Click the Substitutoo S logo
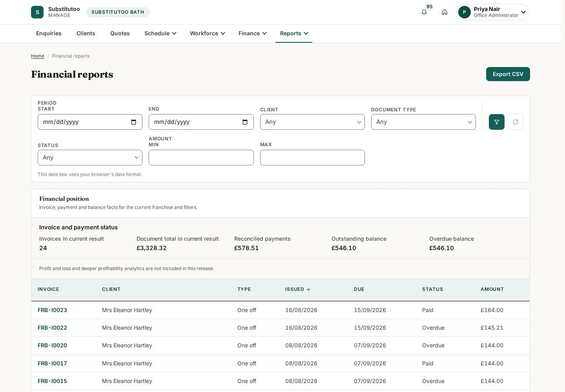Screen dimensions: 565x392 click(37, 12)
